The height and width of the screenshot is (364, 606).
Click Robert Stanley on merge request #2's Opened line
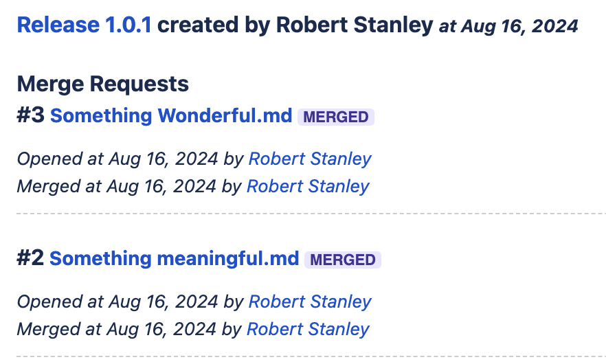pos(309,302)
